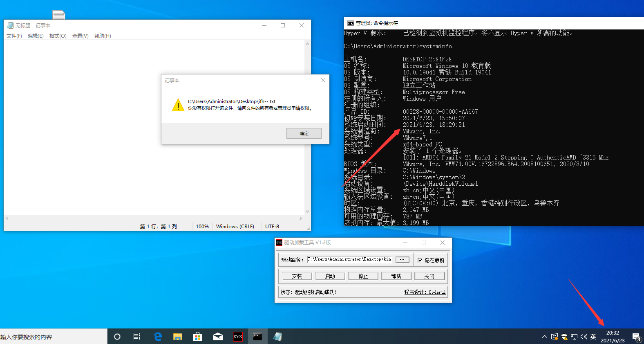Screen dimensions: 644x344
Task: Click Windows (CRLF) in Notepad status bar
Action: tap(235, 226)
